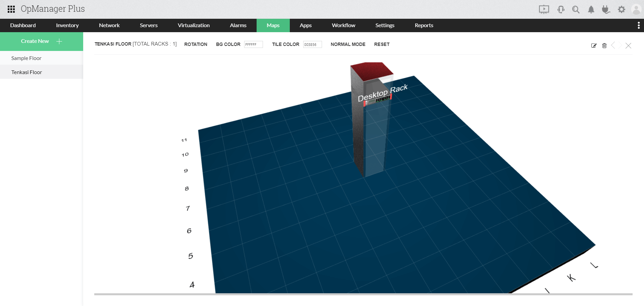The width and height of the screenshot is (644, 306).
Task: Open the notifications bell icon
Action: click(x=591, y=9)
